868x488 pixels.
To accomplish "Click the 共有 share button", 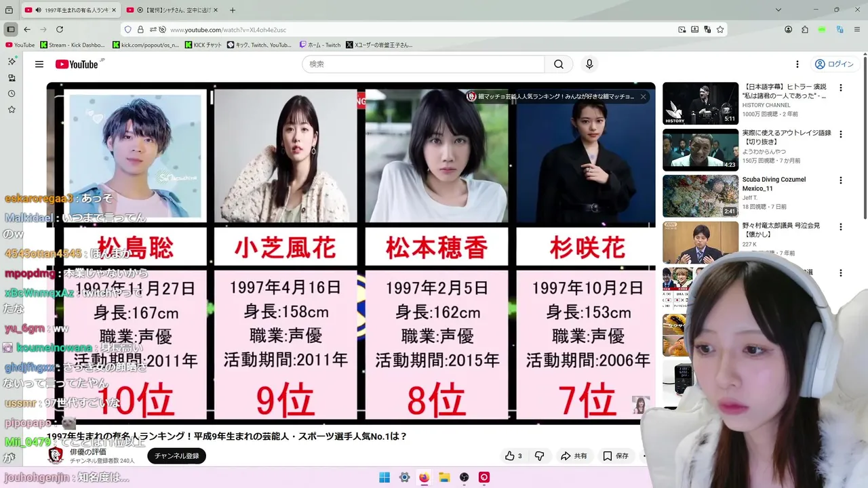I will (574, 456).
